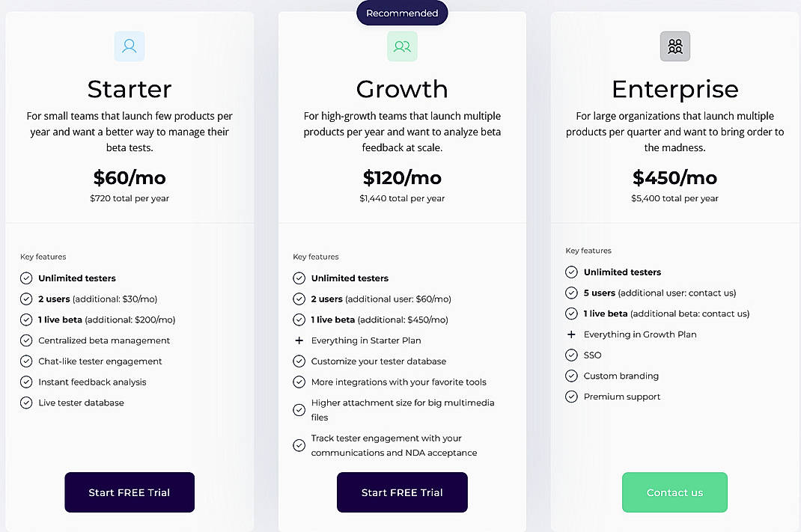The width and height of the screenshot is (801, 532).
Task: Click the checkmark next to Premium support
Action: (x=572, y=397)
